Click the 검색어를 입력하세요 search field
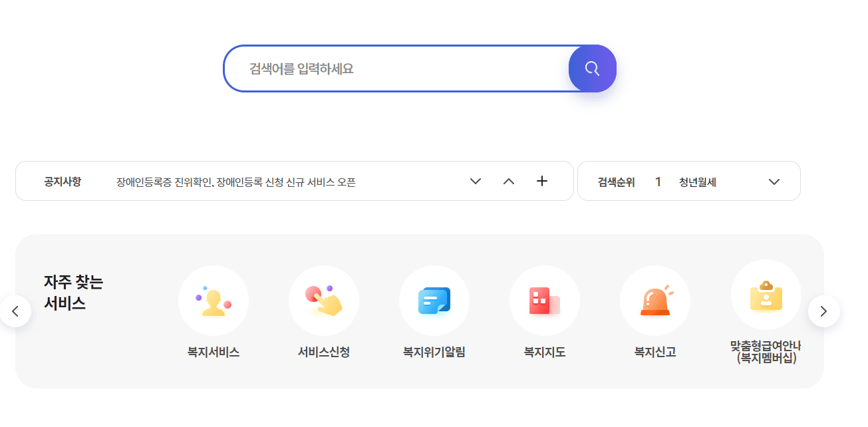 click(x=392, y=68)
